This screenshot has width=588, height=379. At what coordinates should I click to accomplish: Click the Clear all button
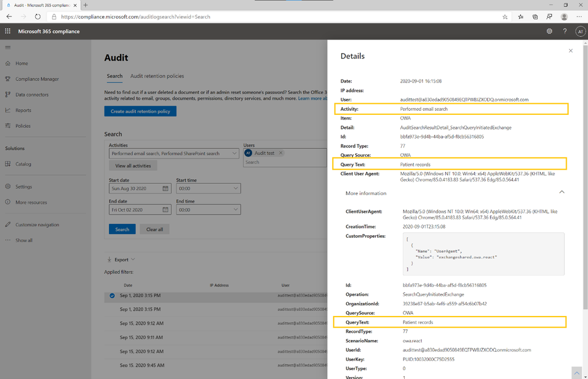pyautogui.click(x=154, y=229)
